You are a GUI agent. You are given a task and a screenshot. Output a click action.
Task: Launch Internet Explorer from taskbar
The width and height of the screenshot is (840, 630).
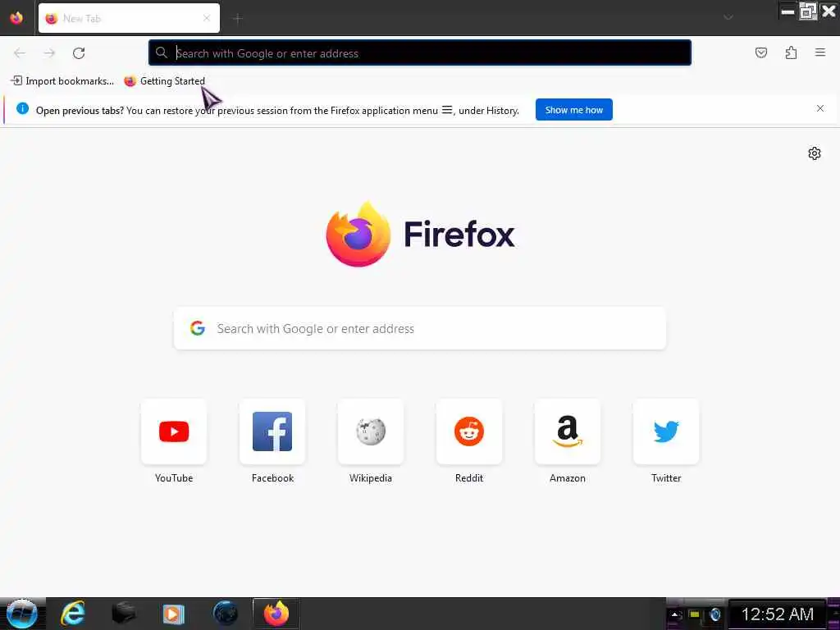(x=73, y=614)
